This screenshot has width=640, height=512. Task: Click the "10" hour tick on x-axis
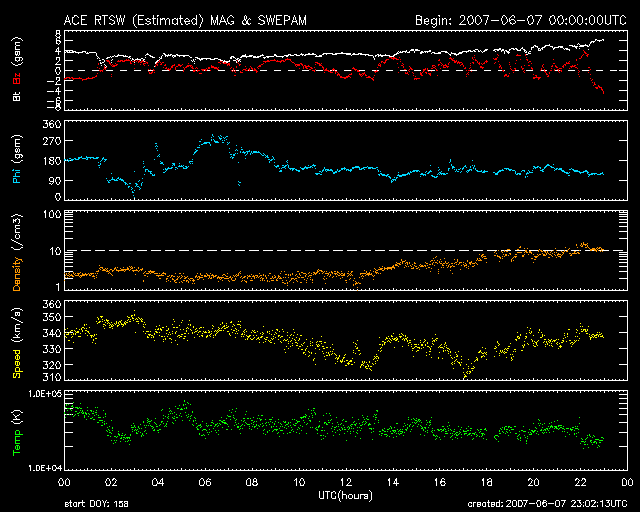(299, 482)
